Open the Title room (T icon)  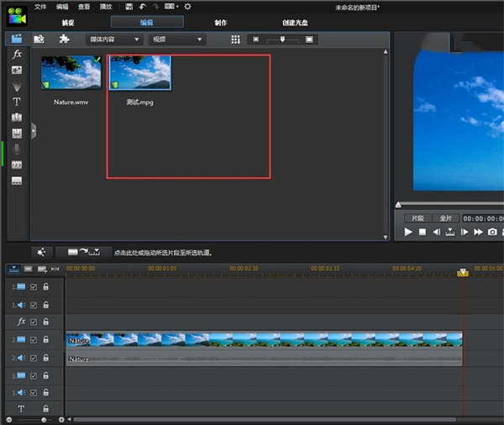coord(17,101)
